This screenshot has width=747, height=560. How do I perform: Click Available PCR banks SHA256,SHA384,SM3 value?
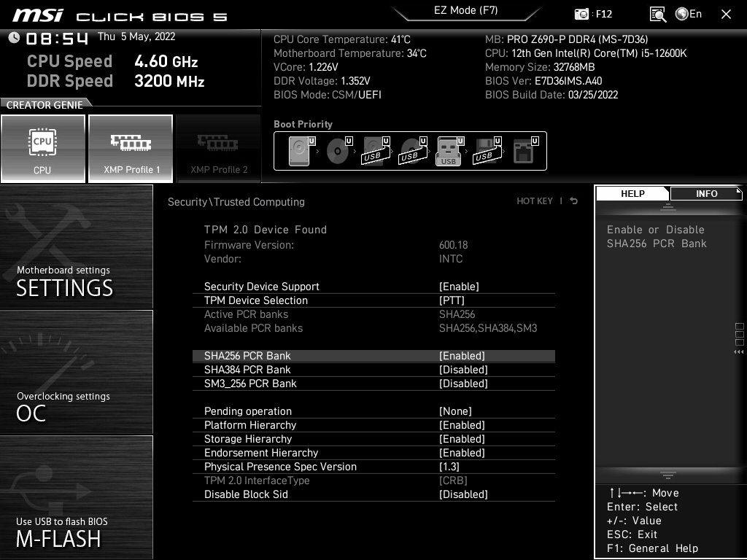(x=488, y=328)
